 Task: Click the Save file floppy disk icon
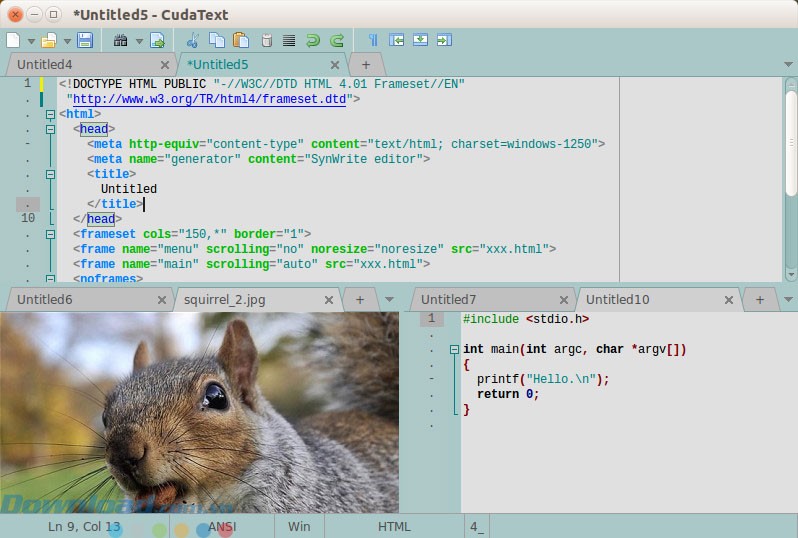point(85,41)
